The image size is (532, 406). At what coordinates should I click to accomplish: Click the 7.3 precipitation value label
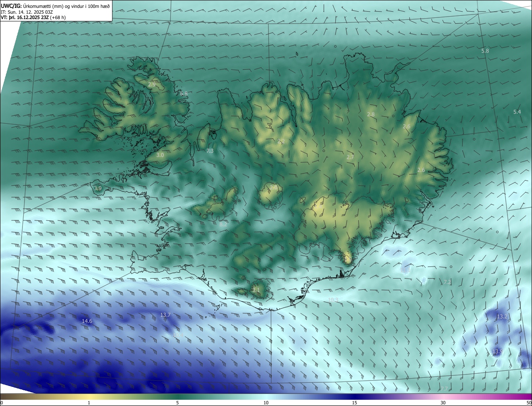[210, 151]
